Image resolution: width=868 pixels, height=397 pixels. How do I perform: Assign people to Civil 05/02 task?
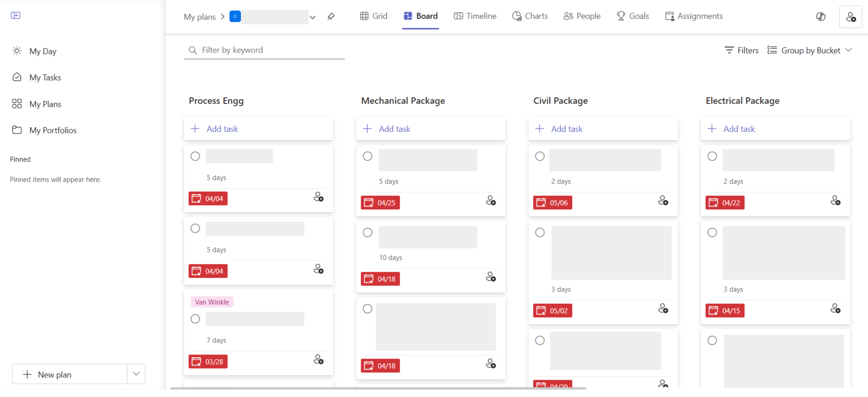(663, 309)
